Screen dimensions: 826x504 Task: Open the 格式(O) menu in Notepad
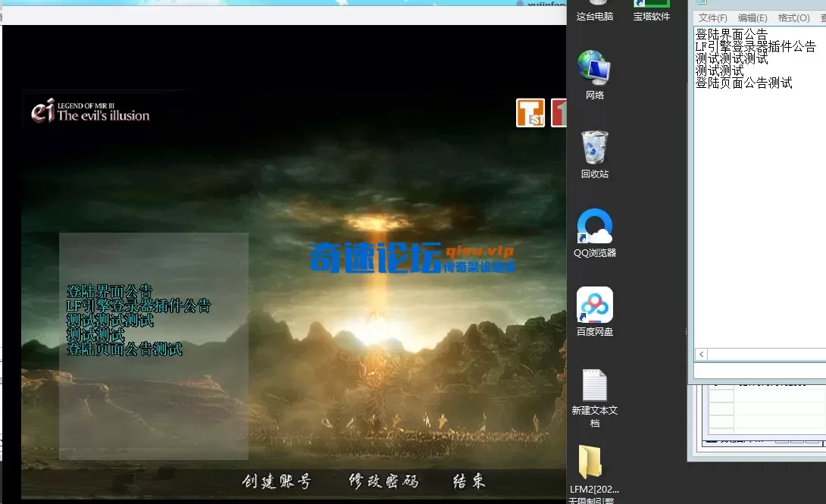pos(793,17)
